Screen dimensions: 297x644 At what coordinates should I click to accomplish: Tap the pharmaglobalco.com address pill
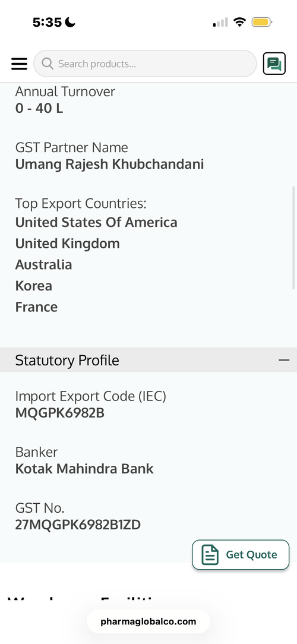click(x=148, y=621)
